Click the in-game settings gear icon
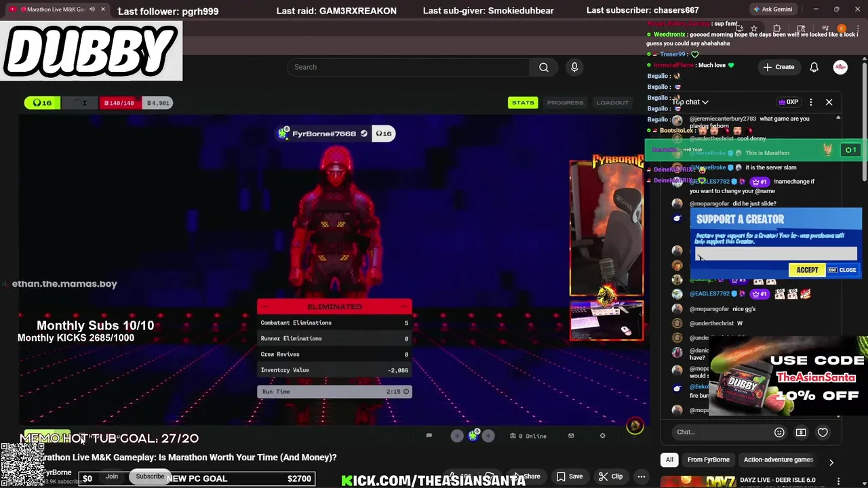This screenshot has height=488, width=868. click(x=603, y=436)
